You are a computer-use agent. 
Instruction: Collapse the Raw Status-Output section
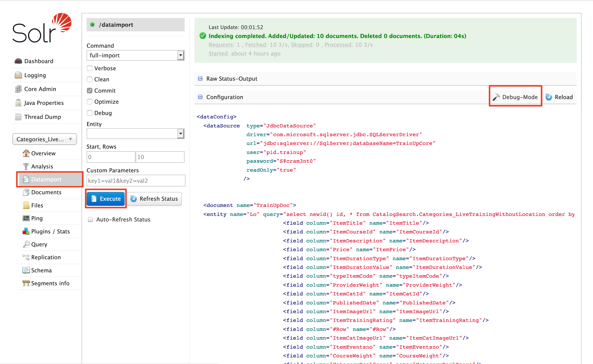200,79
